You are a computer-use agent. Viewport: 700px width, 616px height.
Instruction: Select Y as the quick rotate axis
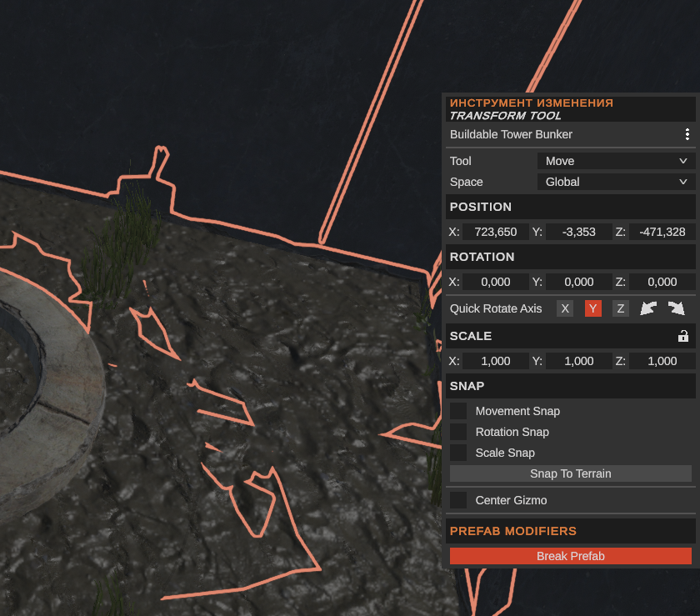tap(592, 308)
